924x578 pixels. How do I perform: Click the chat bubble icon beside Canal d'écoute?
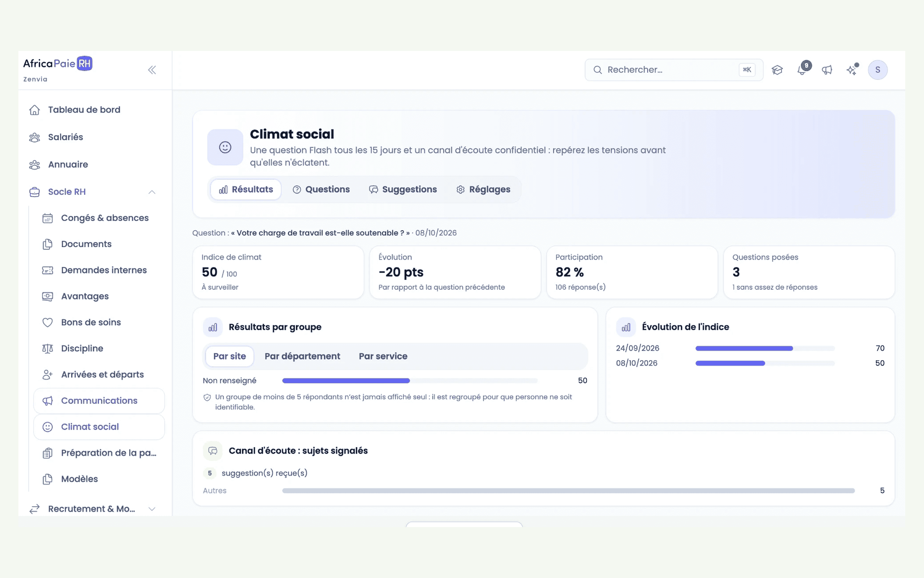coord(213,451)
